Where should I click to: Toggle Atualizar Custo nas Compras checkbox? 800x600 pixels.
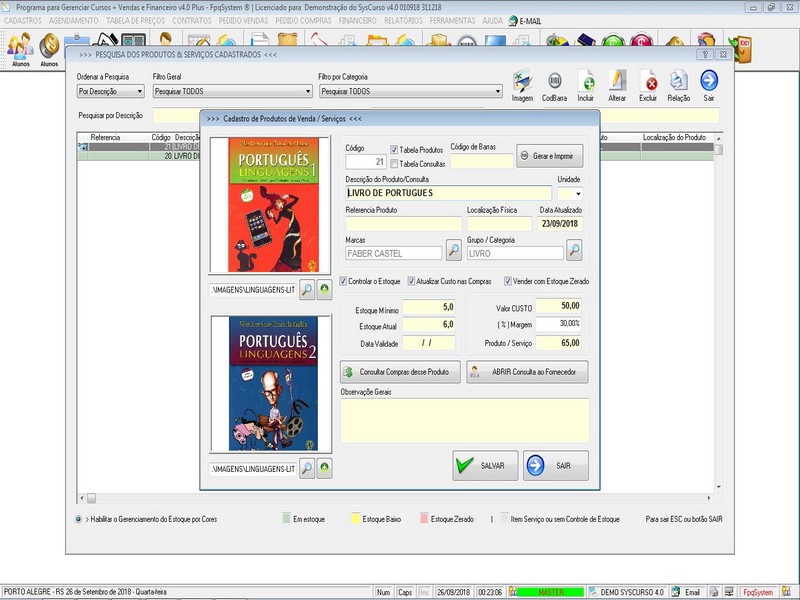(x=411, y=281)
